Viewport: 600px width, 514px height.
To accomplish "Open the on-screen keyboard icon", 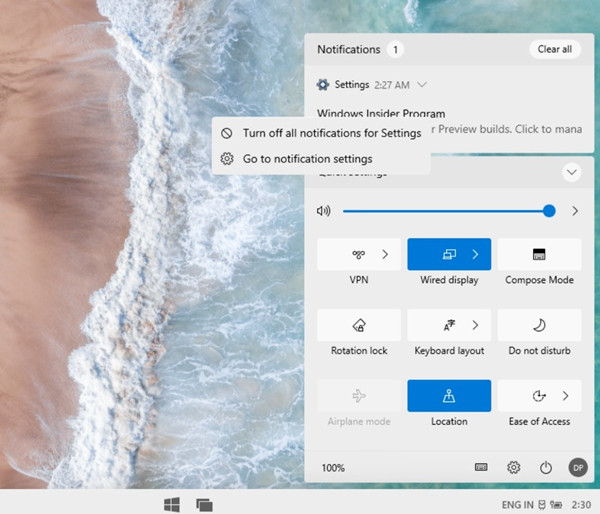I will pos(481,467).
